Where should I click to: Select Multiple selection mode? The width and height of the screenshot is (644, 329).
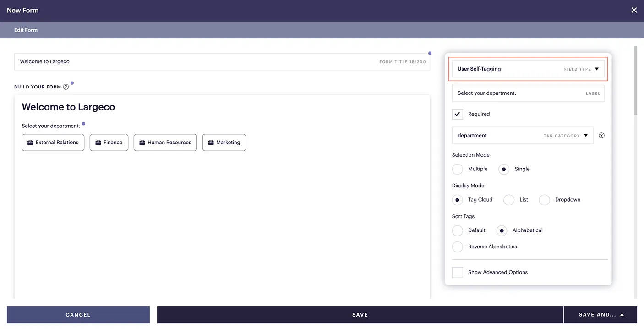(457, 169)
